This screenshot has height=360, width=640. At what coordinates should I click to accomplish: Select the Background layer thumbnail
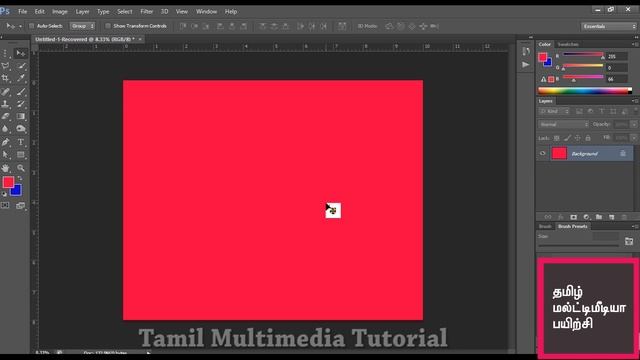[559, 153]
